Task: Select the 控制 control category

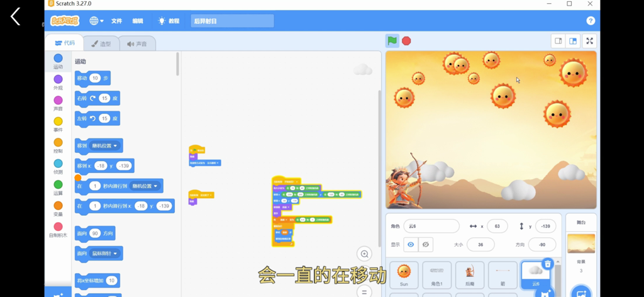Action: pos(58,145)
